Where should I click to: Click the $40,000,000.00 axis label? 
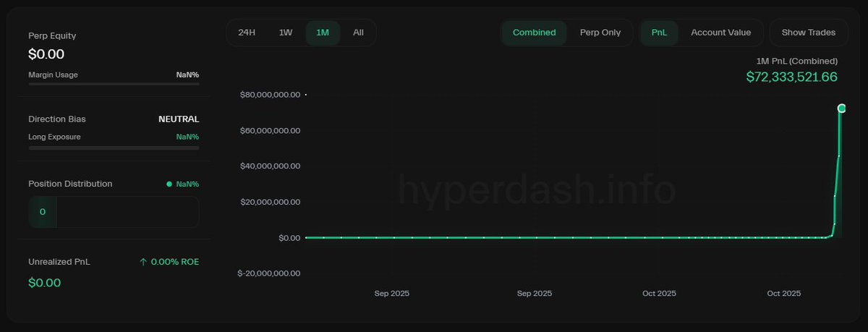click(271, 166)
